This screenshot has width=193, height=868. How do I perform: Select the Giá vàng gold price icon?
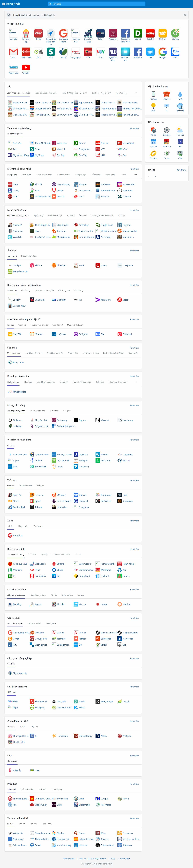[x=153, y=153]
